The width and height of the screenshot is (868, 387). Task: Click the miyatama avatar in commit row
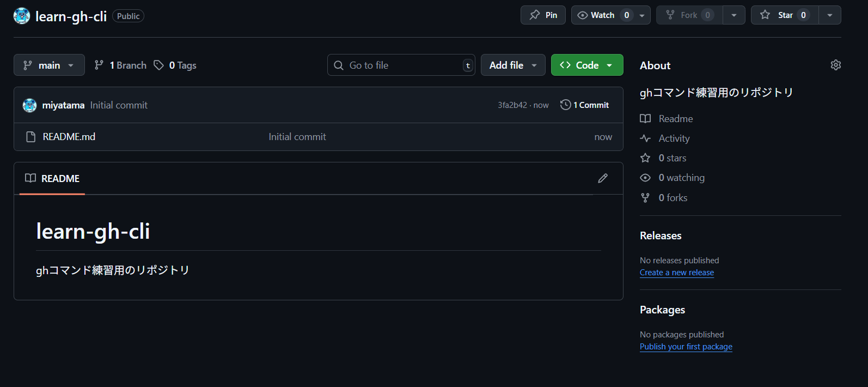pyautogui.click(x=29, y=105)
